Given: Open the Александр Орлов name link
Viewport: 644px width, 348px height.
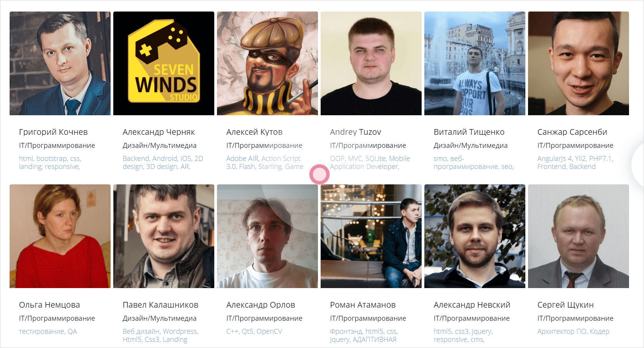Looking at the screenshot, I should click(x=261, y=305).
